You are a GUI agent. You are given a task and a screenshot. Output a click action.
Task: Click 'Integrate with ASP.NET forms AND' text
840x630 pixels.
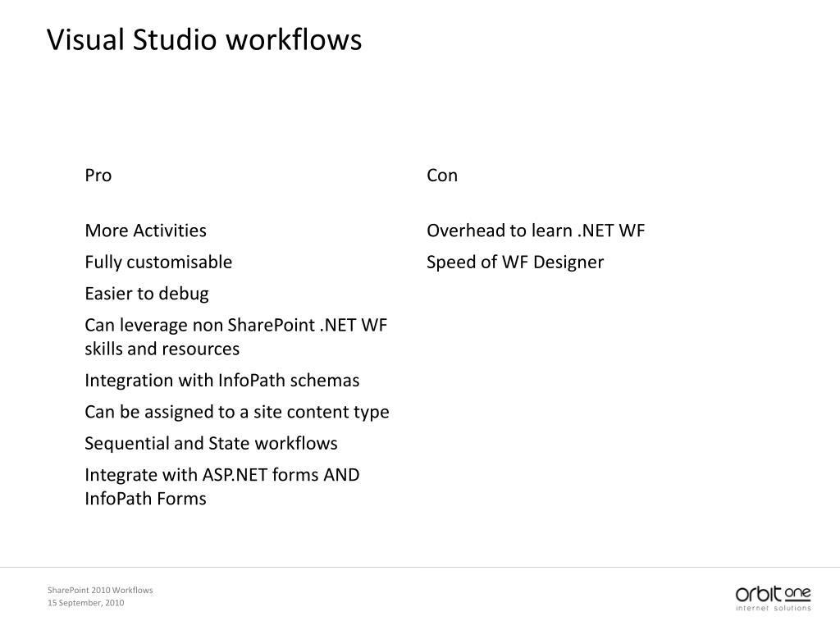[x=221, y=475]
